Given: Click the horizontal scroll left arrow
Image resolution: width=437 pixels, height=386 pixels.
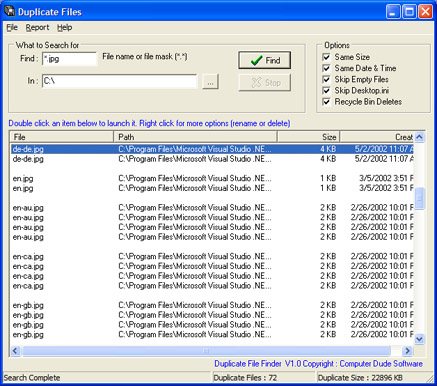Looking at the screenshot, I should click(15, 351).
